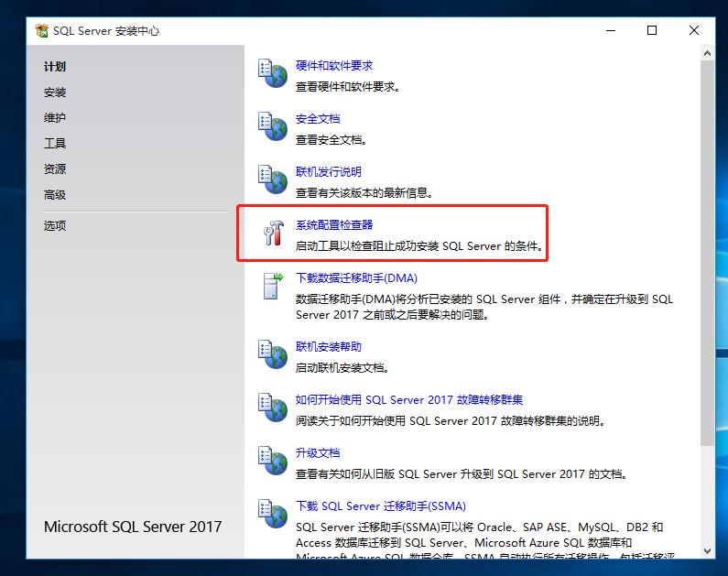Click the icon next to SQL Server 2017 故障转移群集

point(273,408)
